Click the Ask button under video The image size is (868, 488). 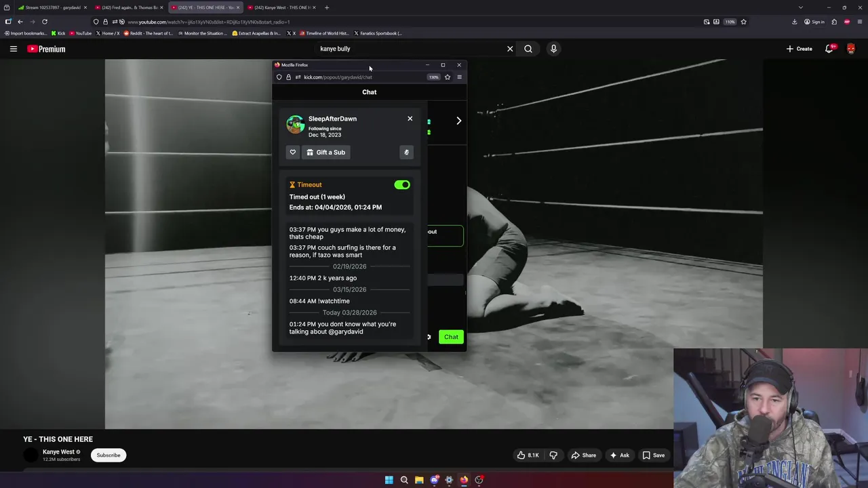620,455
